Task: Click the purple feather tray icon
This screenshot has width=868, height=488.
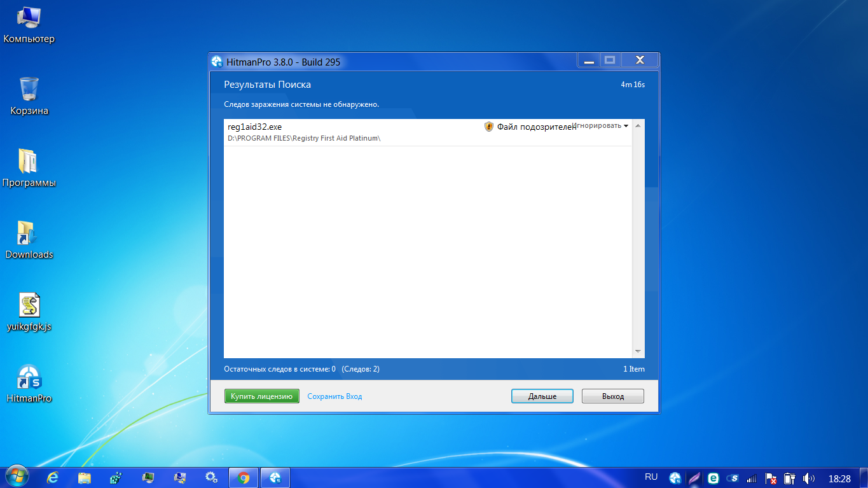Action: [x=694, y=478]
